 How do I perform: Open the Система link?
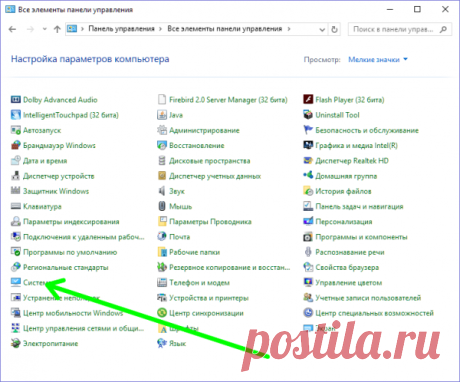[x=36, y=283]
